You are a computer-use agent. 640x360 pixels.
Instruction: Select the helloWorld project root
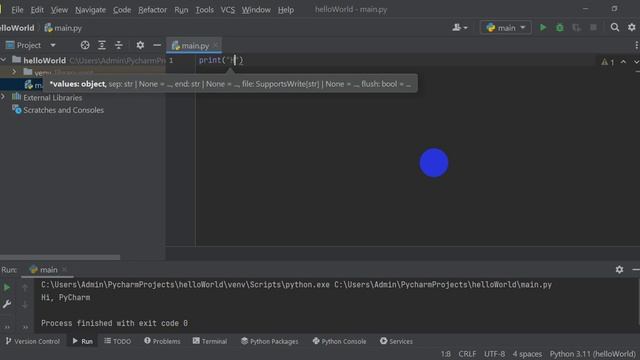tap(44, 60)
